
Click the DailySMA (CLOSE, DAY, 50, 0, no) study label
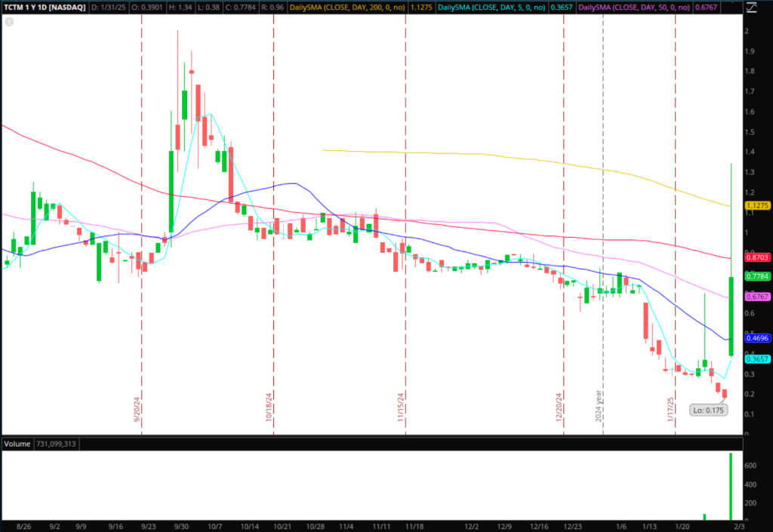pos(634,8)
